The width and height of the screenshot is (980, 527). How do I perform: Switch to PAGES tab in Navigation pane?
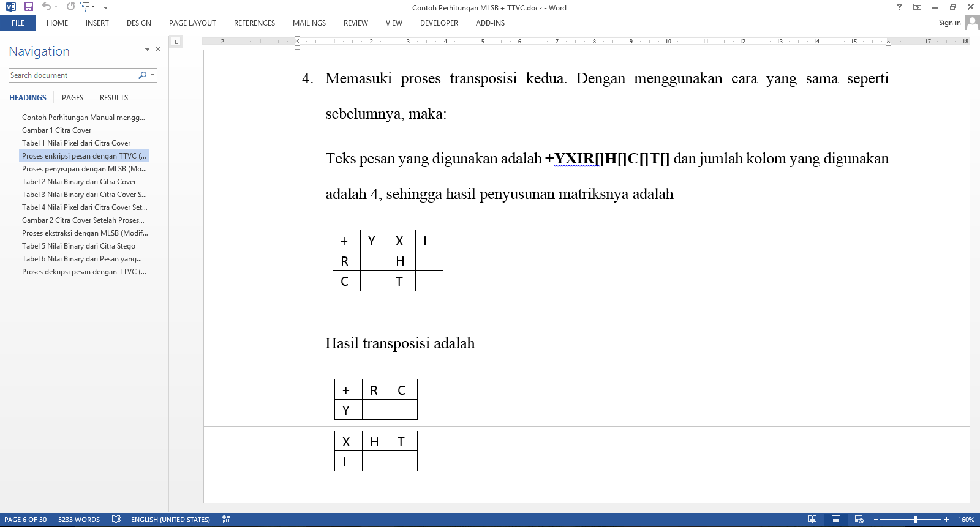pyautogui.click(x=72, y=98)
